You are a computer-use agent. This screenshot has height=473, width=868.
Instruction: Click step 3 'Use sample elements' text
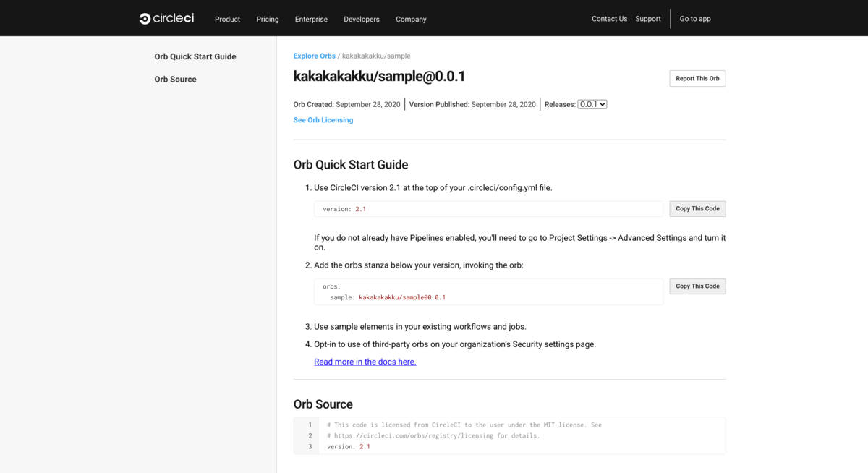(420, 327)
